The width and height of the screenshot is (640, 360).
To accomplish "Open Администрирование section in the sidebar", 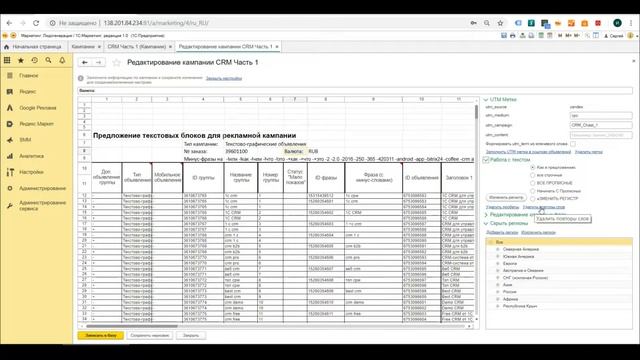I will click(x=42, y=189).
